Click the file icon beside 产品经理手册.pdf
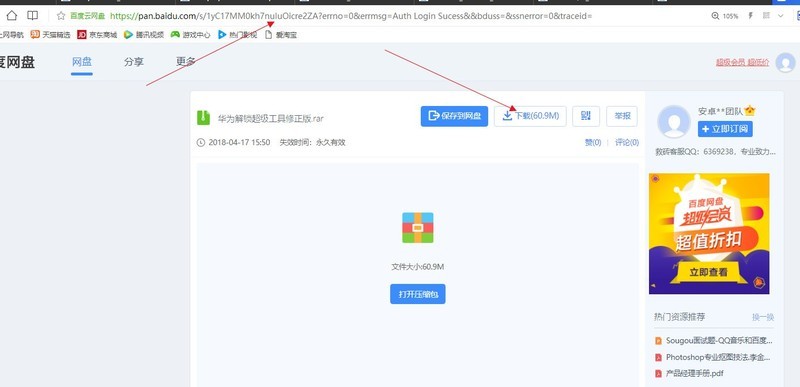 point(658,373)
